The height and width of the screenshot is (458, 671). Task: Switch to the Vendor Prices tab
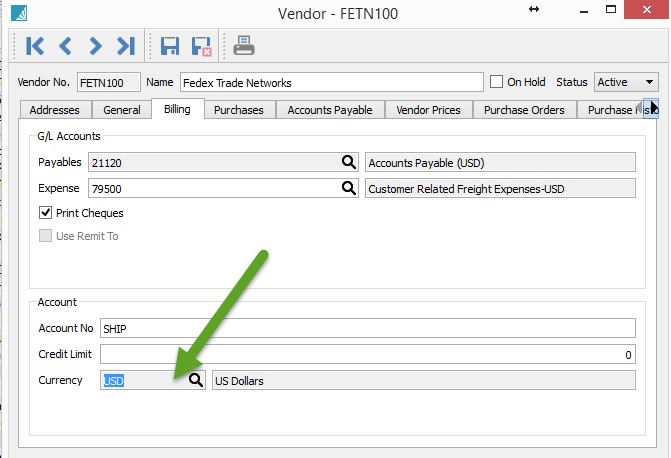[428, 110]
